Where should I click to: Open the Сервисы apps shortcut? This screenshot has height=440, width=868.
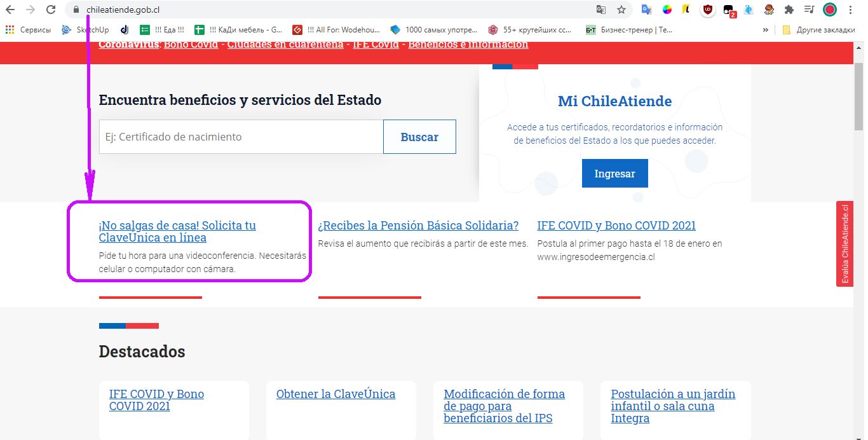coord(29,30)
